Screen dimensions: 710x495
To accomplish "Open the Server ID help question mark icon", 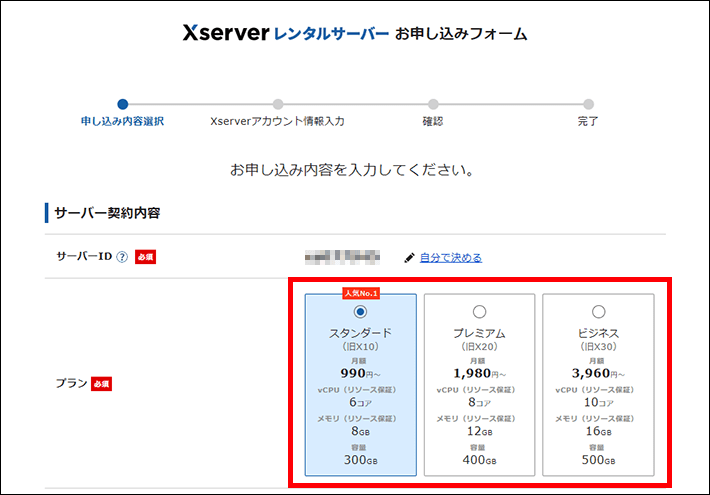I will [x=122, y=257].
